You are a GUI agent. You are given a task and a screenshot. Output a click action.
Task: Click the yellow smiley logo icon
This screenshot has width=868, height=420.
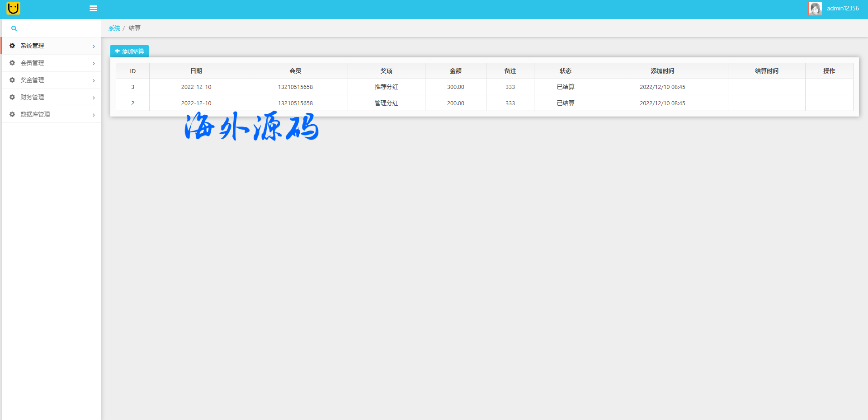[14, 8]
